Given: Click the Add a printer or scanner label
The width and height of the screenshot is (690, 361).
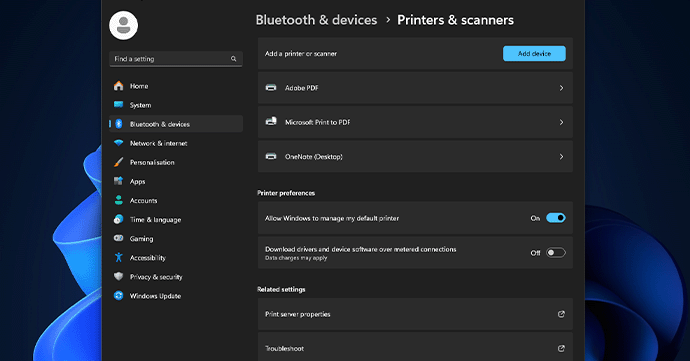Looking at the screenshot, I should tap(301, 54).
